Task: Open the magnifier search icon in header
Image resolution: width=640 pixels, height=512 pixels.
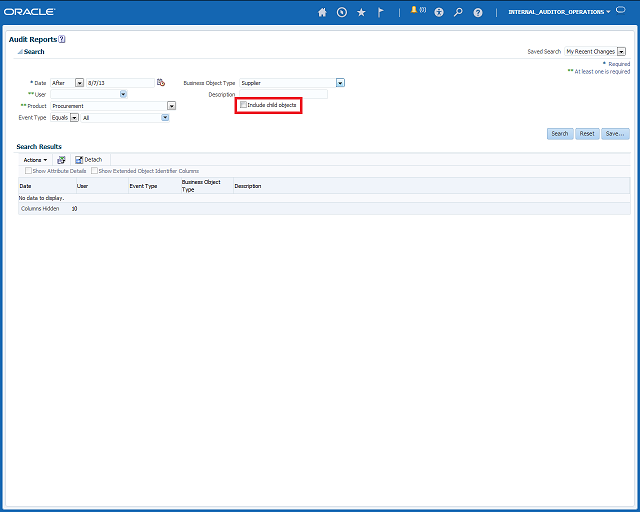Action: pos(458,12)
